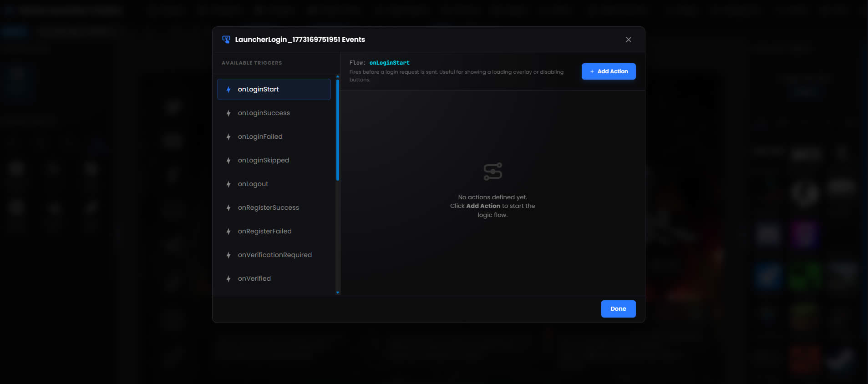Screen dimensions: 868x384
Task: Confirm with the Done button
Action: coord(618,309)
